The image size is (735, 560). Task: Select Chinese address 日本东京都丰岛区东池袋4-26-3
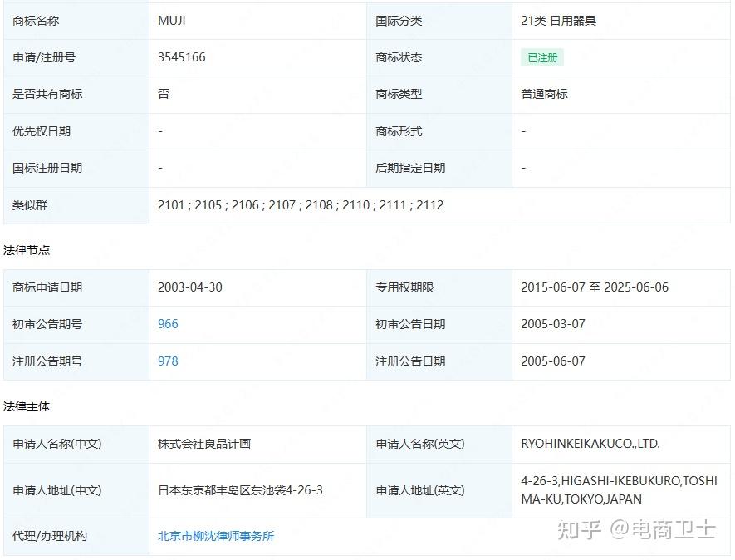(x=241, y=490)
